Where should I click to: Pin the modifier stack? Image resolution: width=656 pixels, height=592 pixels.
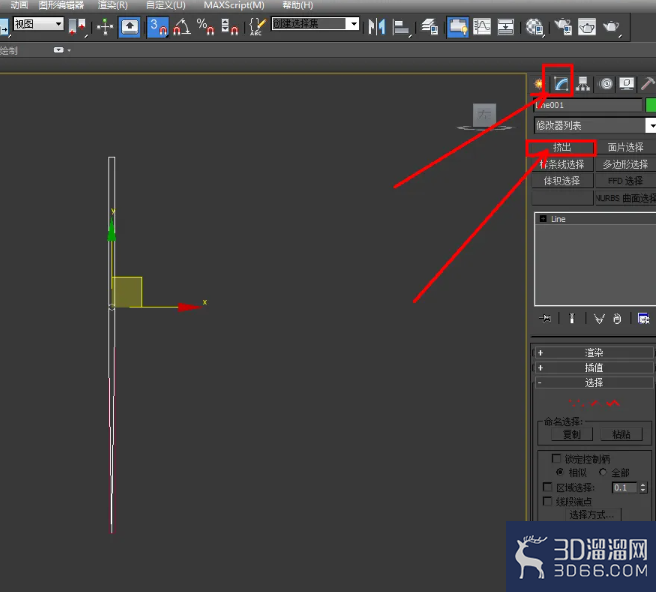tap(545, 319)
